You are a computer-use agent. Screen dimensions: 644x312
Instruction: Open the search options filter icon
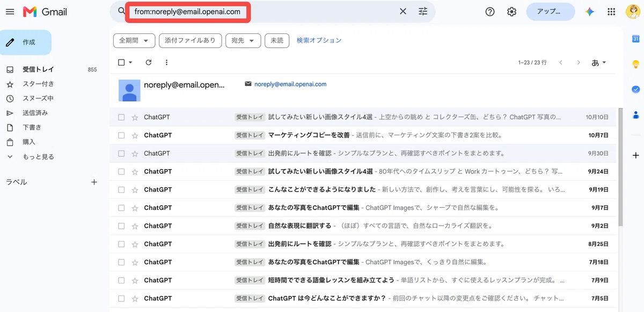(423, 11)
